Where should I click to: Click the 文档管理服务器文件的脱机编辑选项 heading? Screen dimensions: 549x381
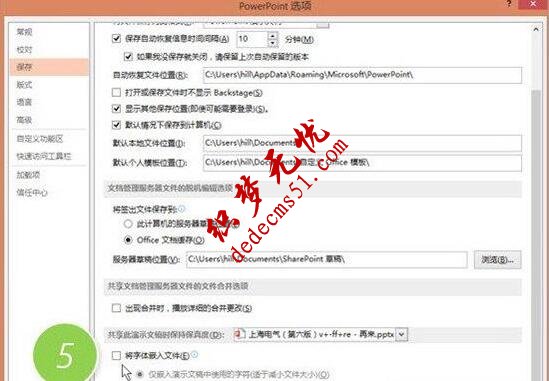tap(170, 188)
